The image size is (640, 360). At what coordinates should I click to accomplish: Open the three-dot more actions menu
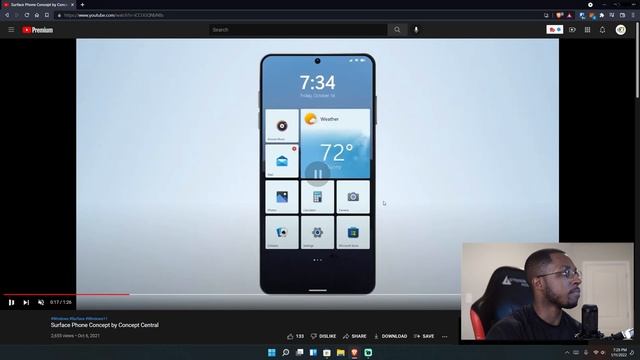click(444, 336)
